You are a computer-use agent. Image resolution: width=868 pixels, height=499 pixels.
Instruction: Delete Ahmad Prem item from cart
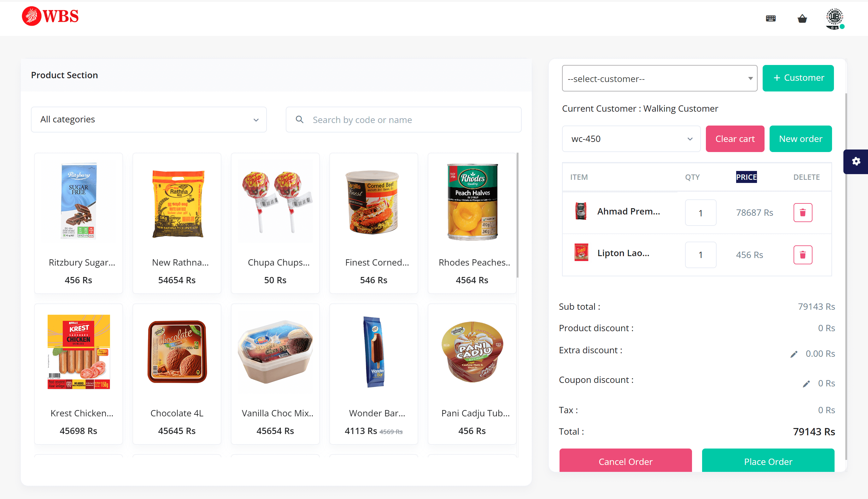pos(802,213)
